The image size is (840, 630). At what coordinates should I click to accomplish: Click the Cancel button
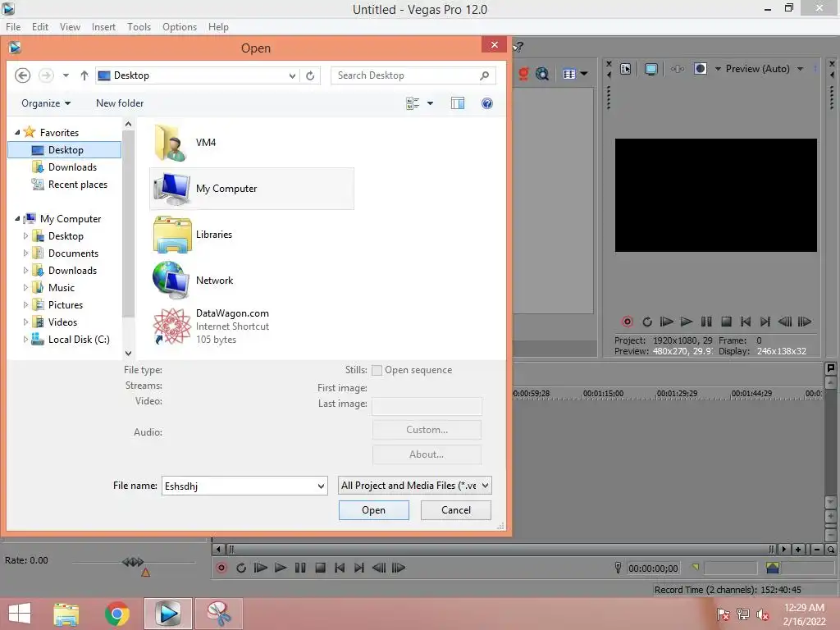point(456,510)
